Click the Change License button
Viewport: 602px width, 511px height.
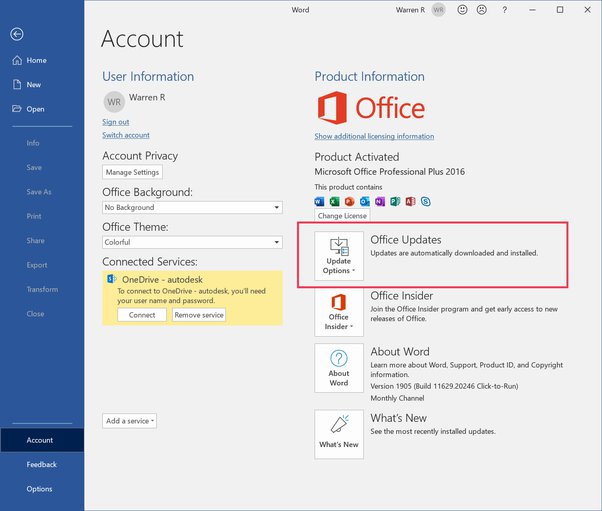click(342, 215)
